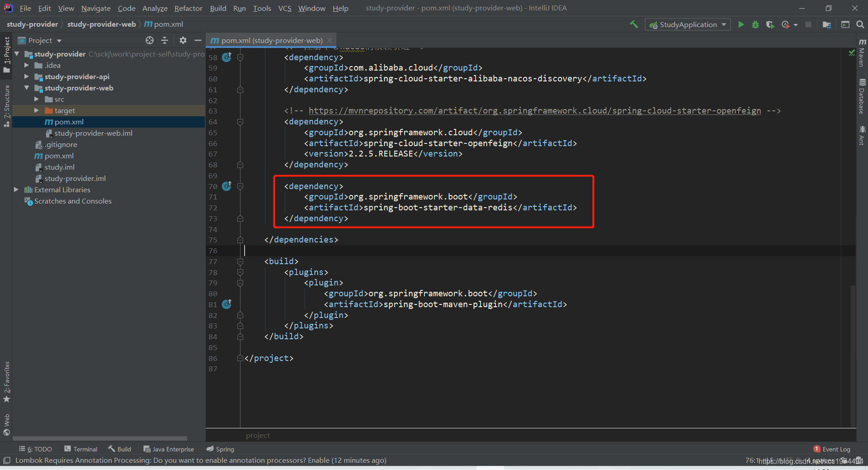Click the Stop process square icon
This screenshot has width=868, height=470.
coord(808,24)
